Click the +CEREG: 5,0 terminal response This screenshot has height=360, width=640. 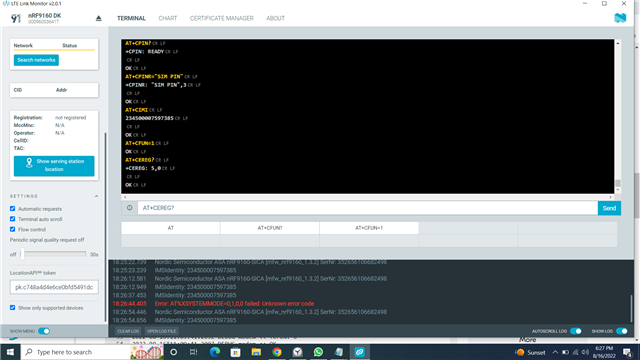pyautogui.click(x=143, y=168)
